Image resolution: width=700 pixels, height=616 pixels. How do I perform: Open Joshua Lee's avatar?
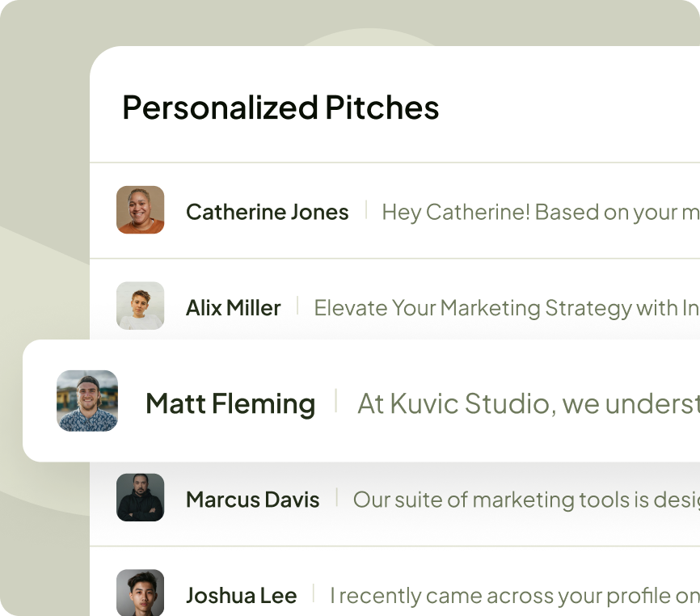pos(140,593)
